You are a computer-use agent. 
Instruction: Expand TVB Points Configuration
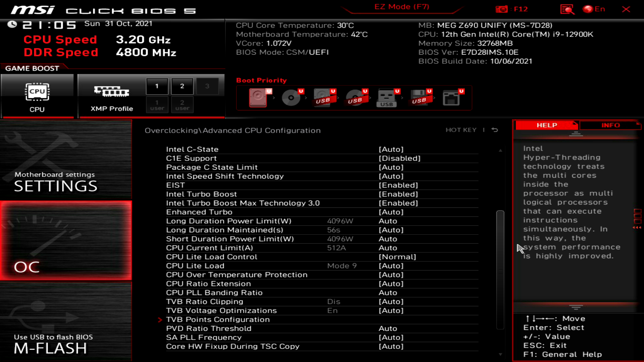coord(218,319)
